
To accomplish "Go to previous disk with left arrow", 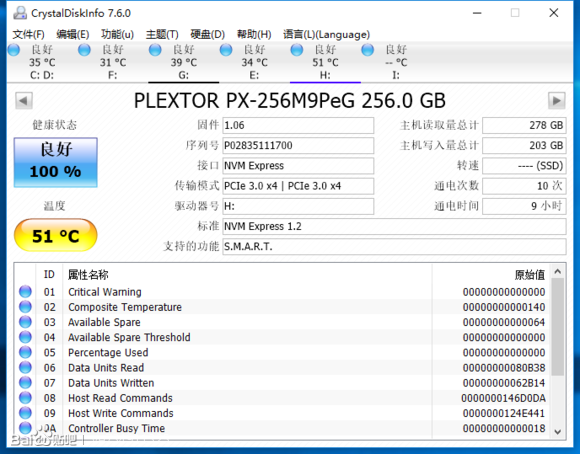I will tap(24, 101).
